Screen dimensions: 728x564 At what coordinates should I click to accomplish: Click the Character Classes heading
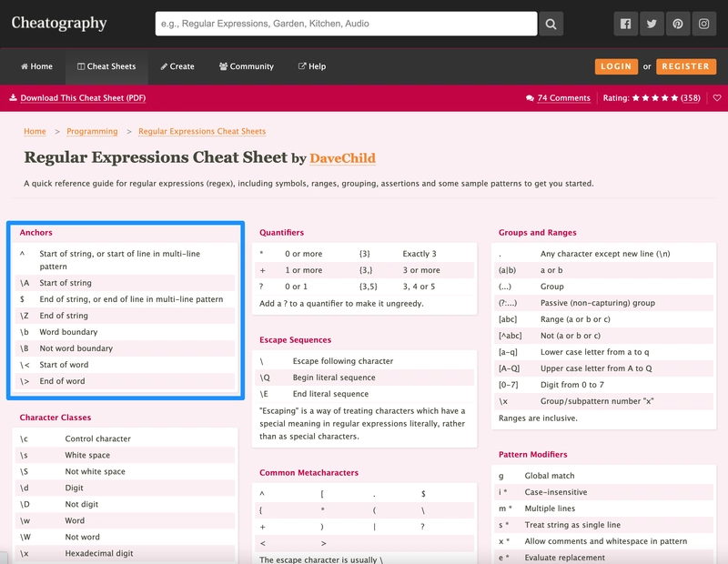(56, 418)
